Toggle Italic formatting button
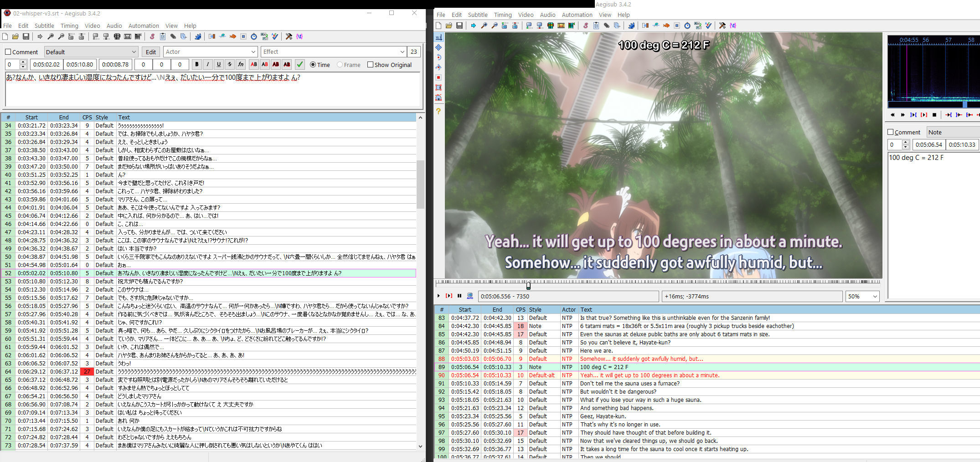Viewport: 980px width, 462px height. (x=207, y=65)
